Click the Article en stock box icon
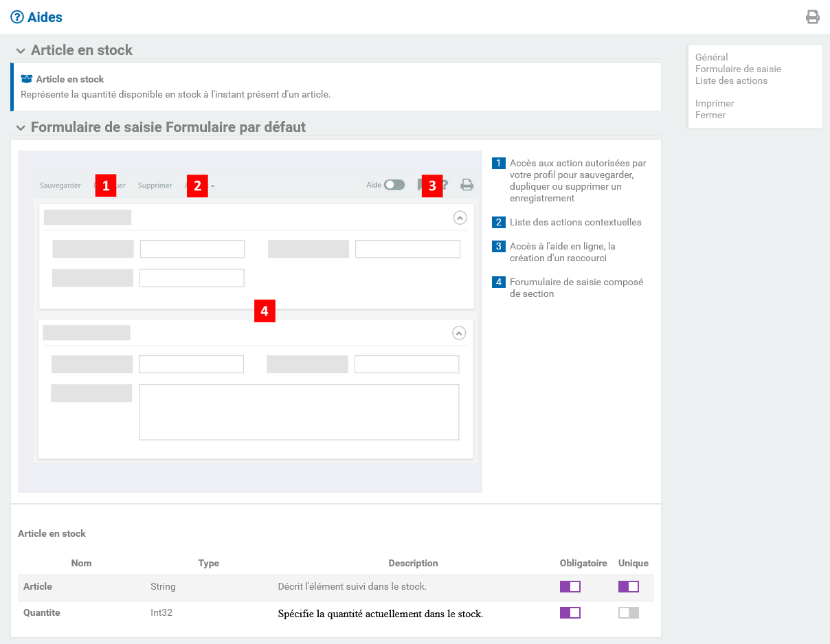 click(x=27, y=79)
